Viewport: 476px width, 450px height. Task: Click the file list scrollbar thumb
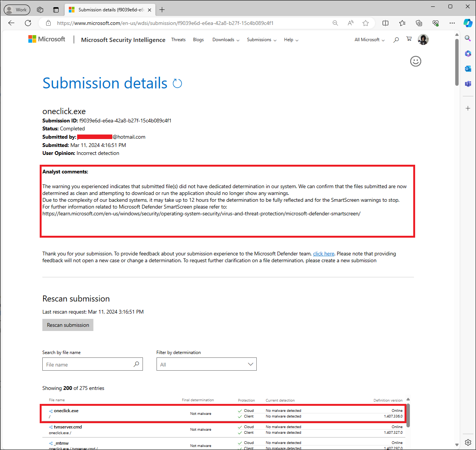tap(408, 415)
